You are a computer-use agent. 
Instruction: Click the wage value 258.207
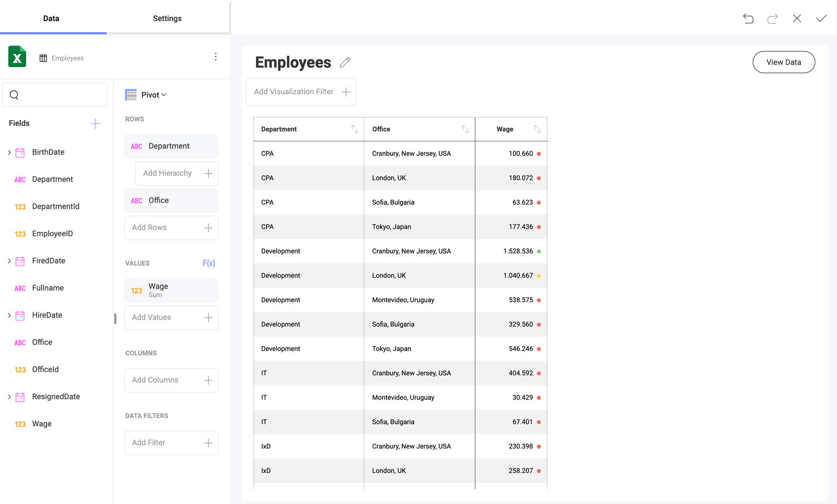[x=521, y=471]
